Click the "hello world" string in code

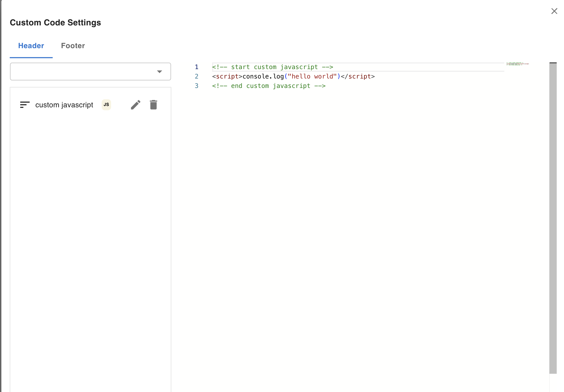(312, 77)
